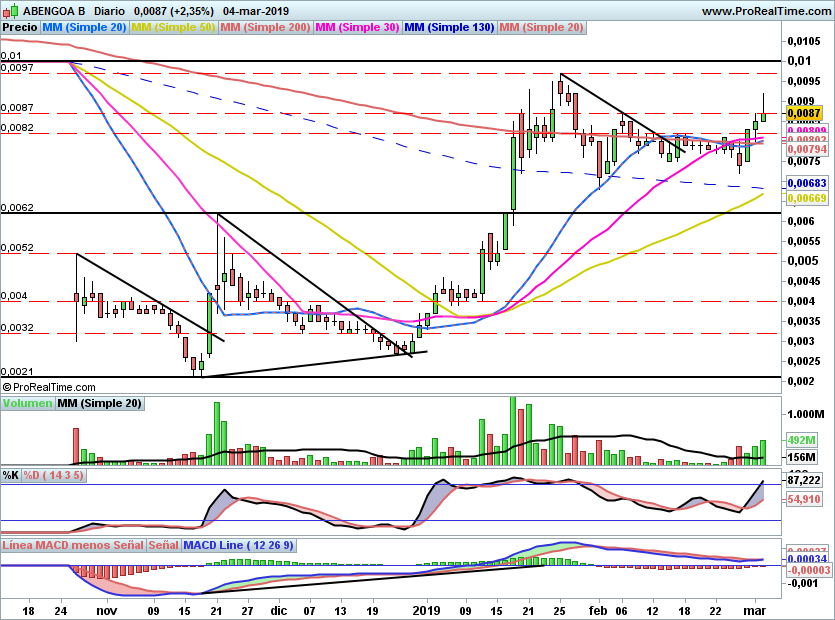Image resolution: width=835 pixels, height=620 pixels.
Task: Open the volume panel MM (Simple 20) label
Action: pos(100,403)
